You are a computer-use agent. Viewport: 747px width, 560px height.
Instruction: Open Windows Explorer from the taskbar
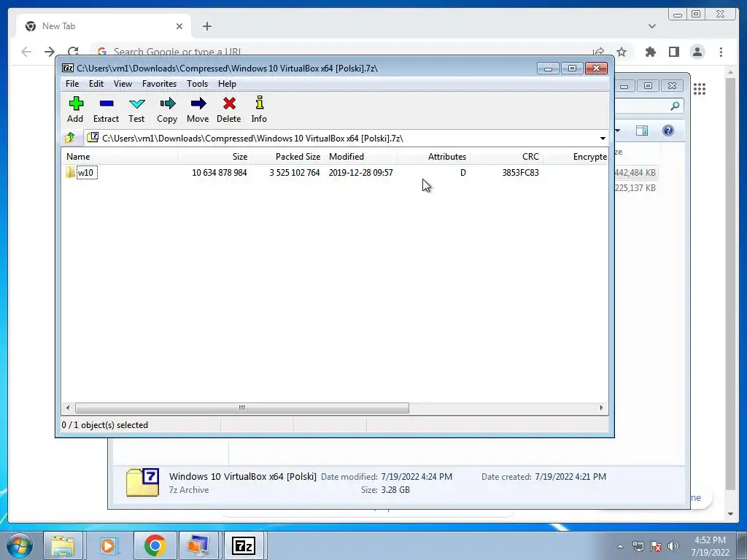63,545
